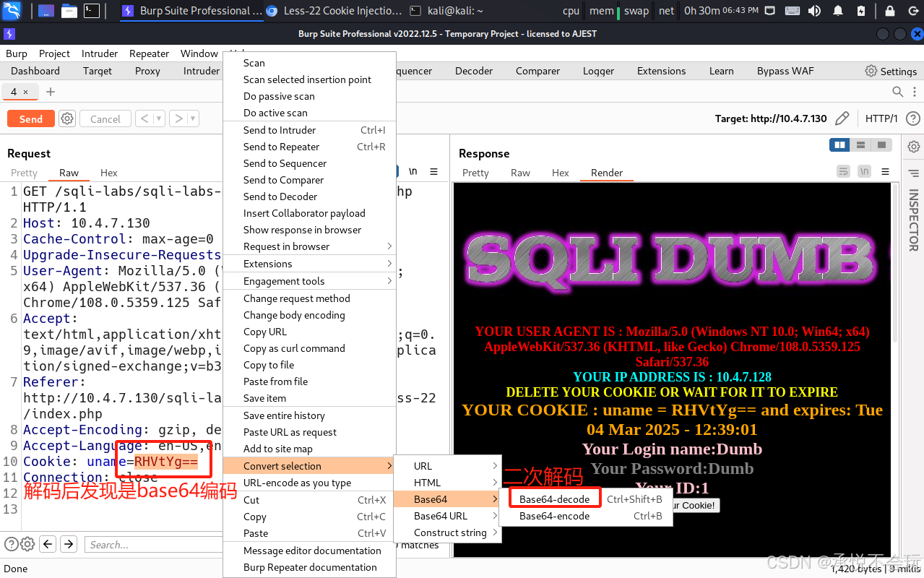
Task: Select Send to Decoder menu entry
Action: point(309,197)
